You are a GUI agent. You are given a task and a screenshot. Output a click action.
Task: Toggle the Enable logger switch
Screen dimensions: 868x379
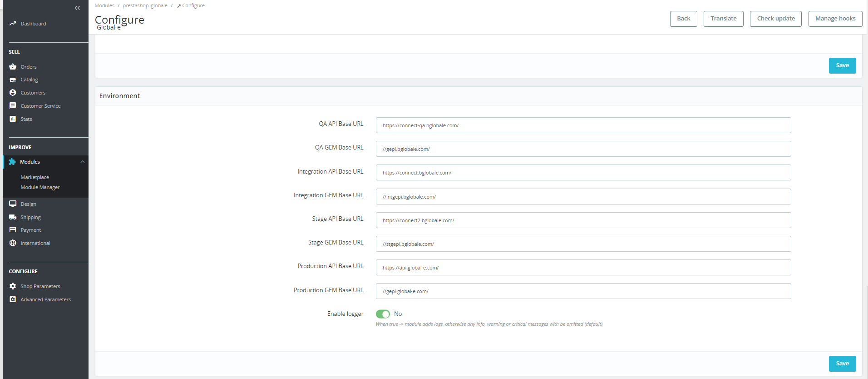pos(383,314)
